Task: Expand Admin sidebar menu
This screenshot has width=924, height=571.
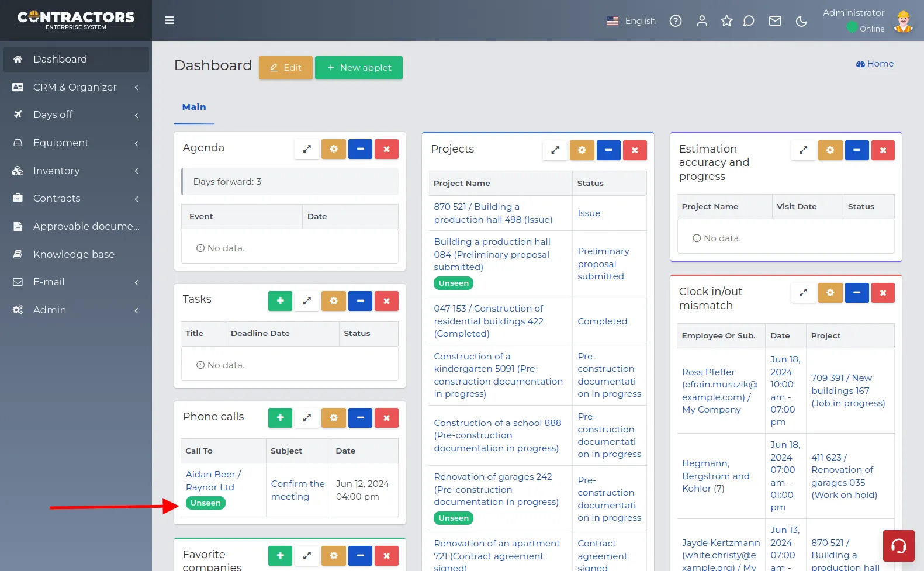Action: (x=76, y=310)
